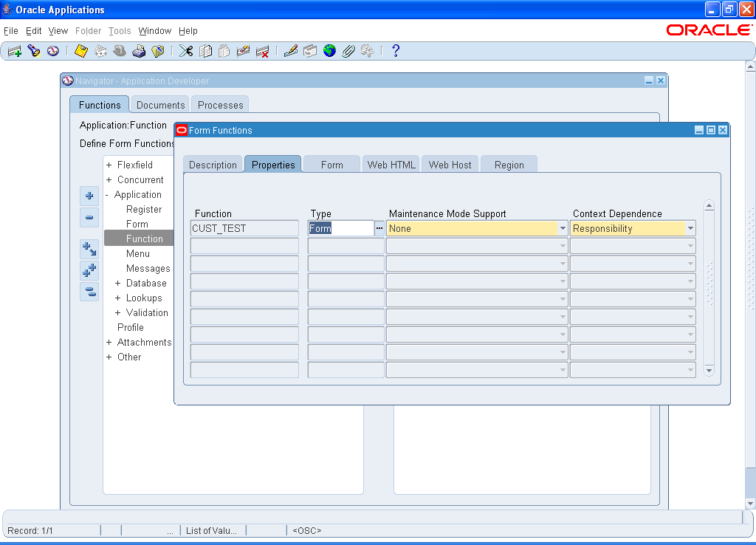Click the Navigator Collapse All button
Screen dimensions: 756x545
coord(89,292)
